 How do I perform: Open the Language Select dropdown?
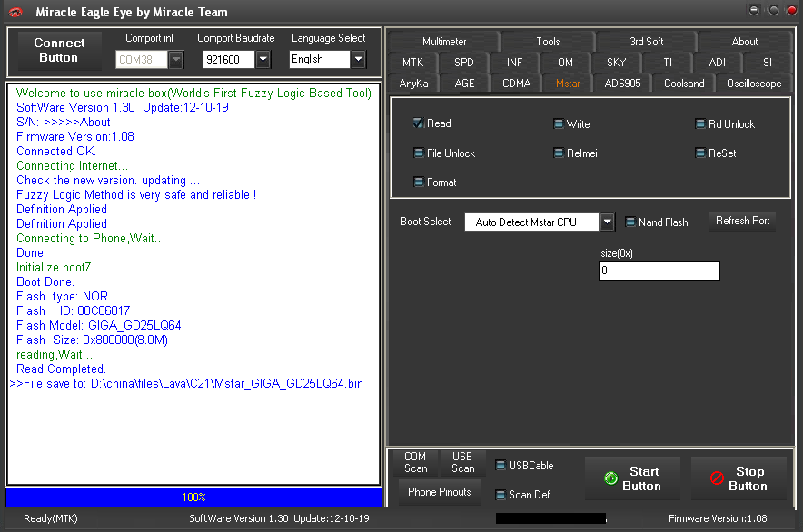359,59
